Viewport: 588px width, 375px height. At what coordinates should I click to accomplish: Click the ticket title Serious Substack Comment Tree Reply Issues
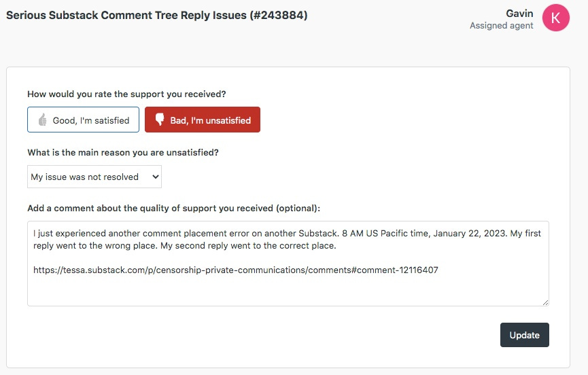pos(157,16)
